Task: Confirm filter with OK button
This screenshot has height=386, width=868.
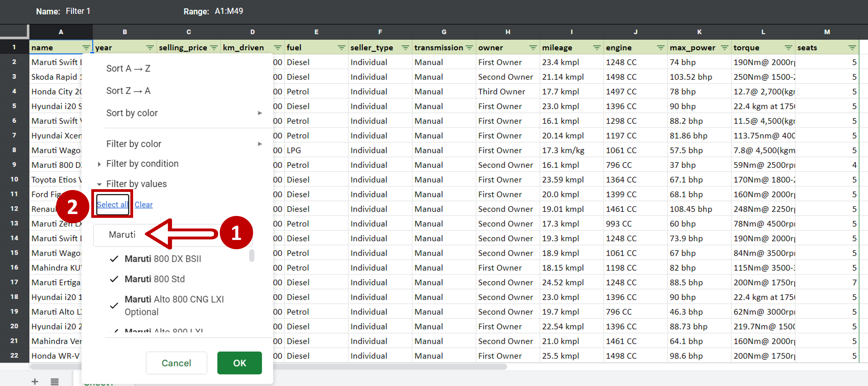Action: coord(239,363)
